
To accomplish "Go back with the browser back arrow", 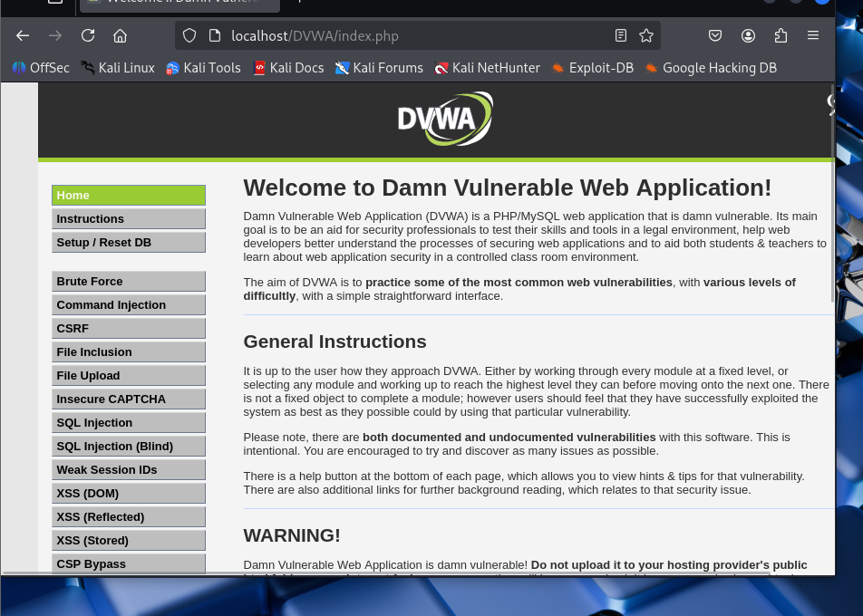I will click(23, 35).
